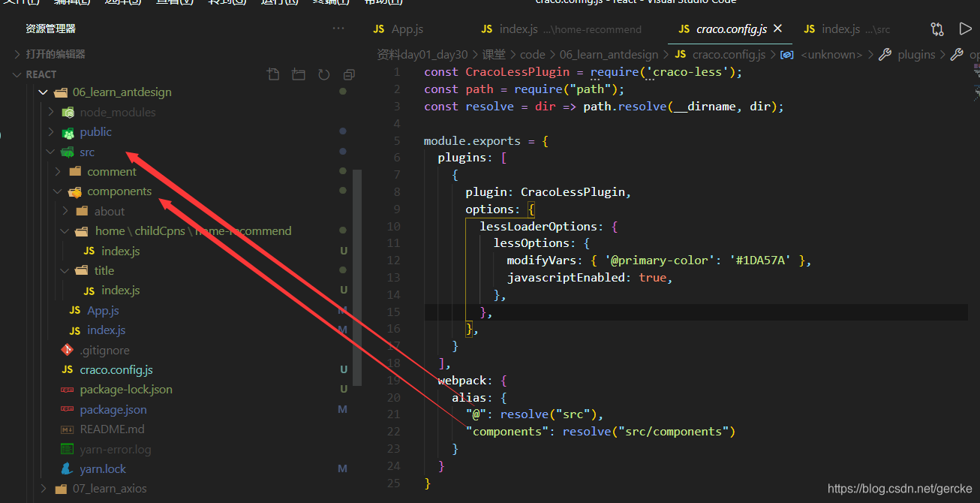The height and width of the screenshot is (503, 980).
Task: Open index.js under home-recommend folder
Action: tap(120, 251)
